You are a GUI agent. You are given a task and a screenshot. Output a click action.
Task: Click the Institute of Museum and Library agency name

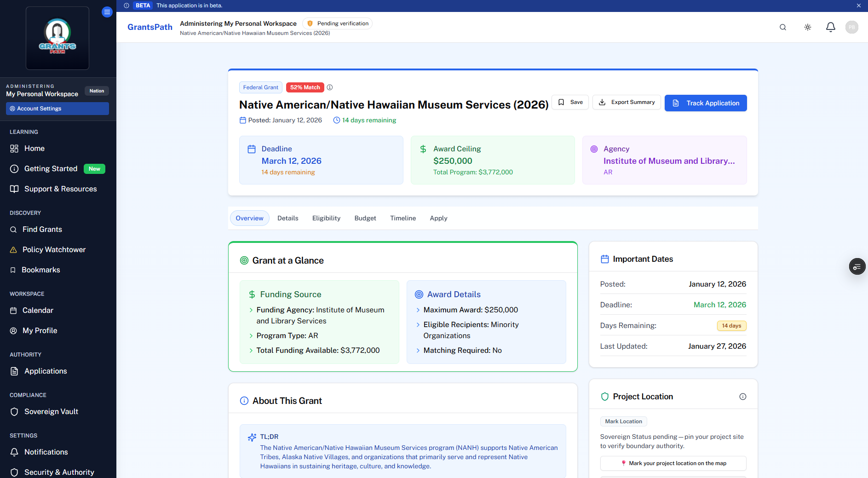(669, 161)
